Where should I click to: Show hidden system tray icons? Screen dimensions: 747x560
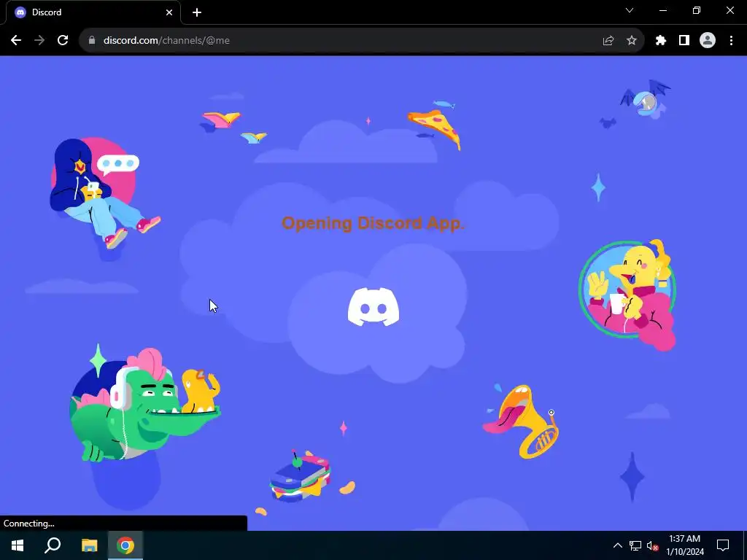click(617, 545)
